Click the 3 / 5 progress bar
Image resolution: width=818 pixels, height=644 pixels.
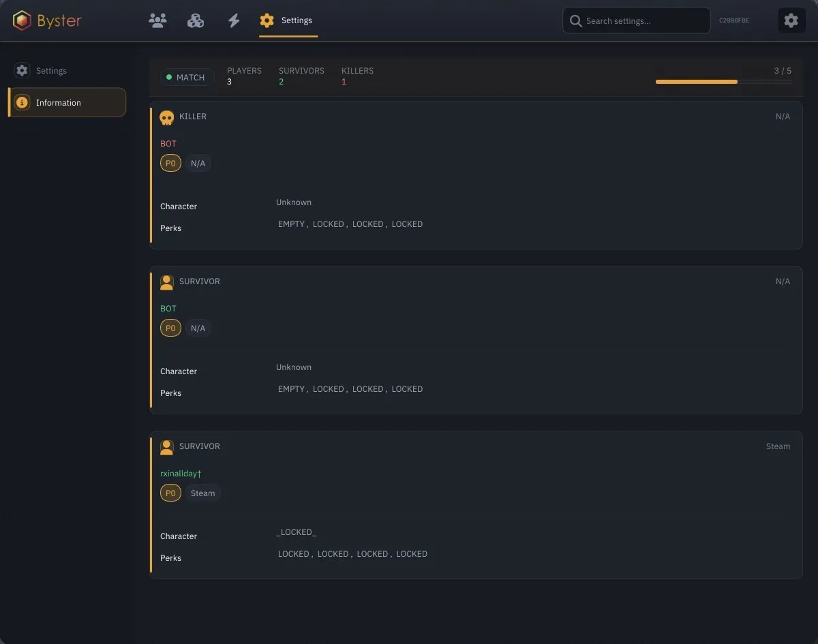(723, 82)
